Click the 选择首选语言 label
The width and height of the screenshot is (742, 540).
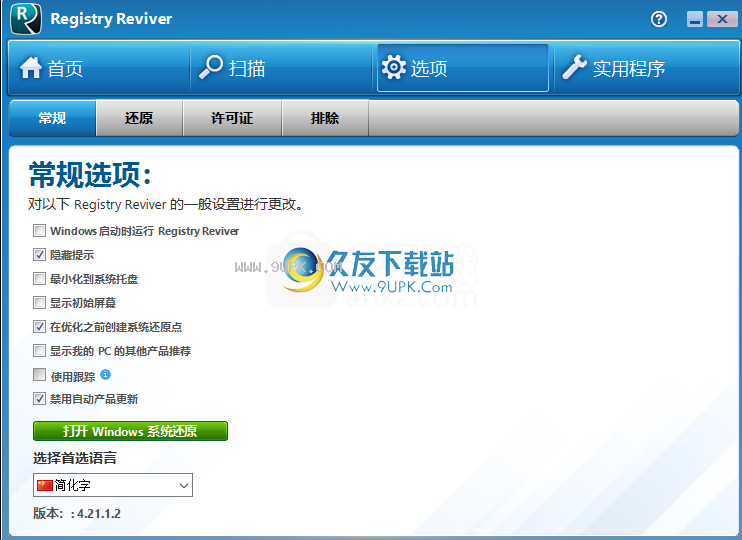[x=75, y=458]
